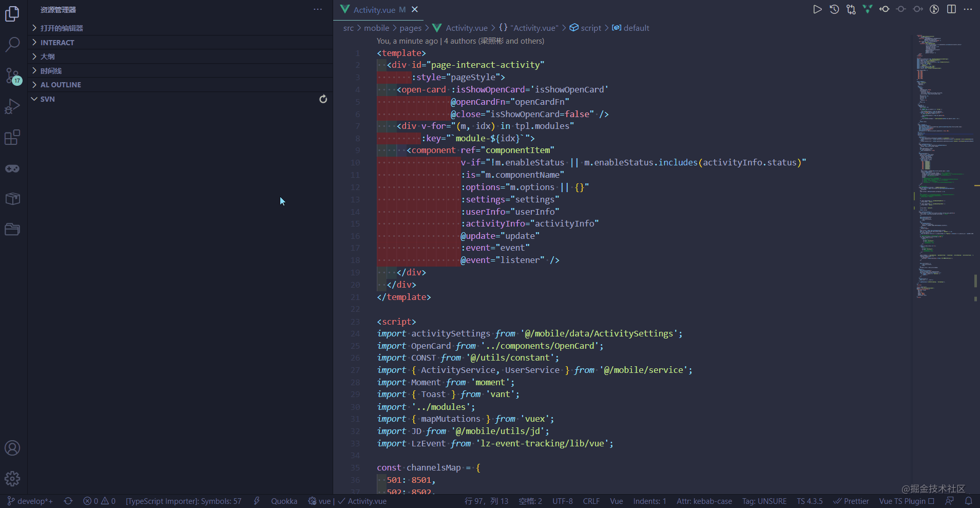Screen dimensions: 980x508
Task: Expand the AL OUTLINE section
Action: pyautogui.click(x=180, y=85)
